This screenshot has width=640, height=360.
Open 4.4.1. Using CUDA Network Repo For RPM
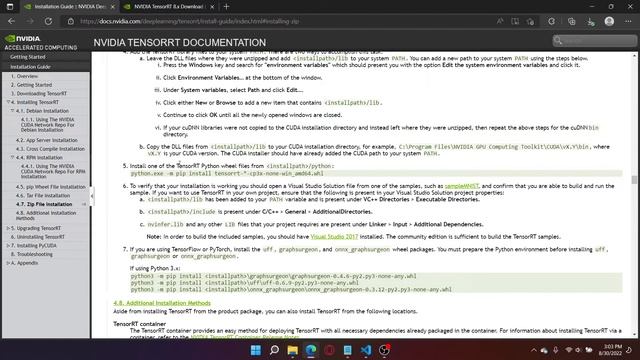point(53,171)
